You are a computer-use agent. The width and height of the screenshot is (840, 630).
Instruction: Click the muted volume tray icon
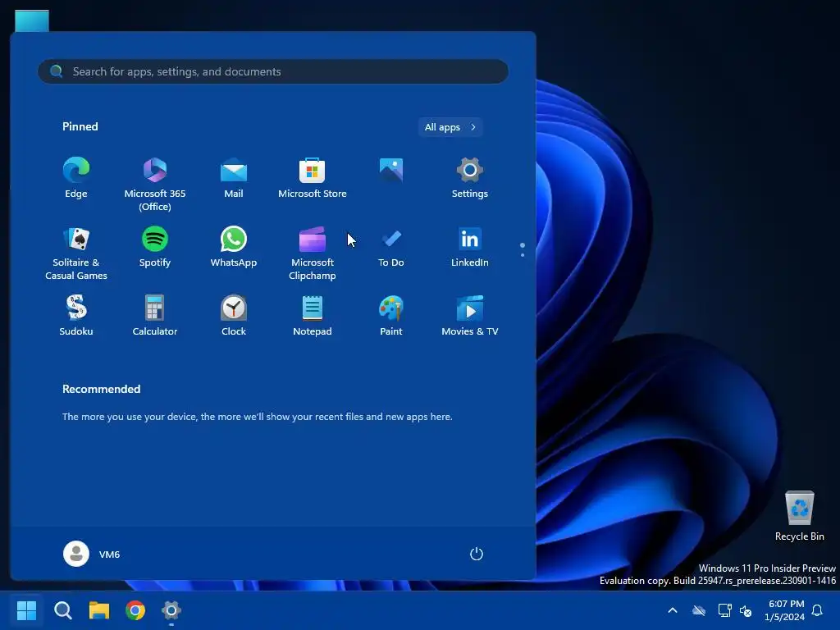click(746, 610)
